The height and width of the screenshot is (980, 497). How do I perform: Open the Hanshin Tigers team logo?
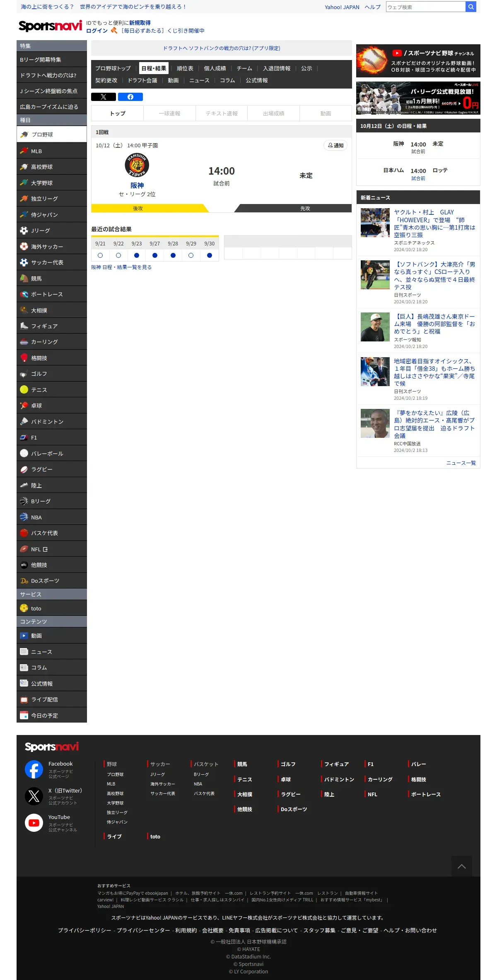tap(137, 165)
